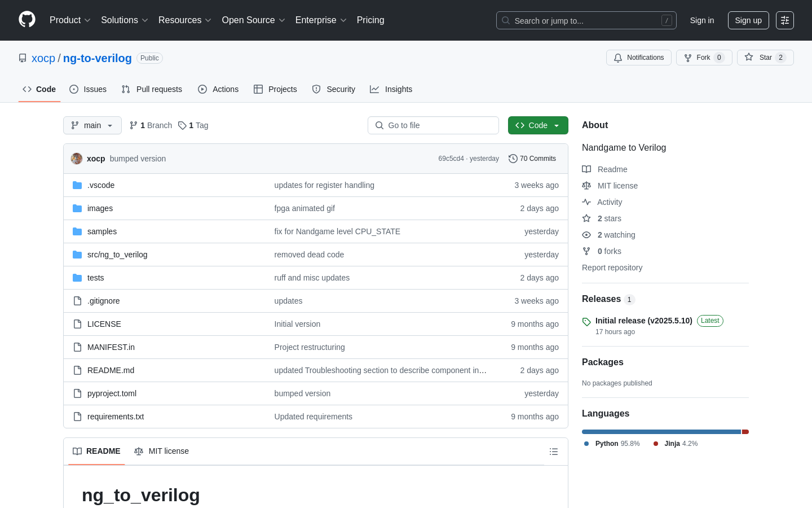Expand the Solutions menu
This screenshot has width=812, height=508.
(x=125, y=20)
